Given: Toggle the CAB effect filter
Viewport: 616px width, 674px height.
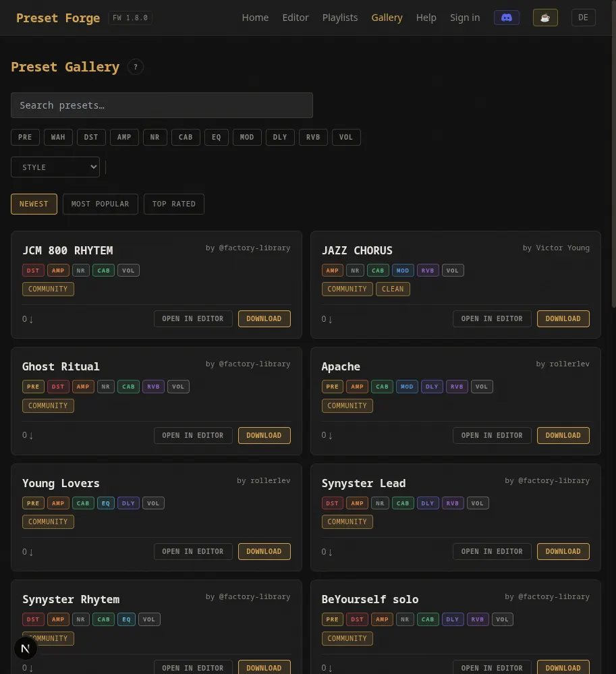Looking at the screenshot, I should (186, 137).
